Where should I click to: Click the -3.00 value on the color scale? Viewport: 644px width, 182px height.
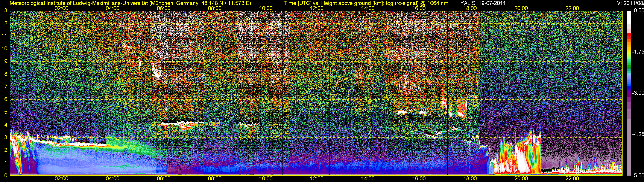click(x=638, y=93)
